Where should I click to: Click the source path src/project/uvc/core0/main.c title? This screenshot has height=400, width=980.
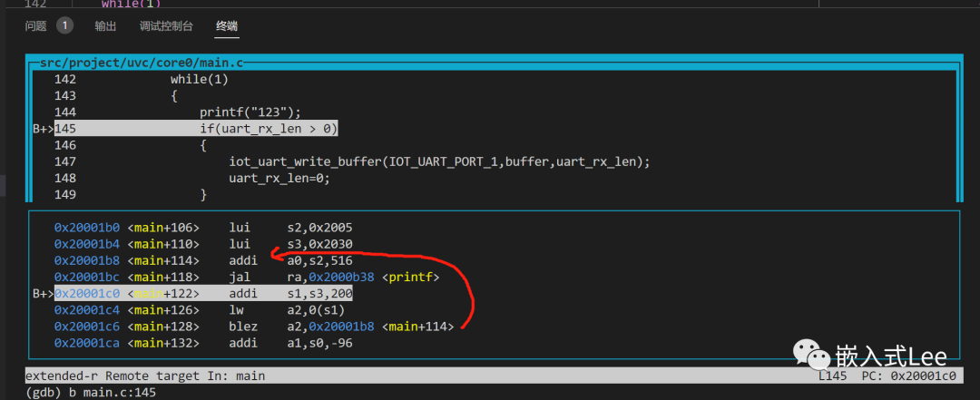coord(142,63)
